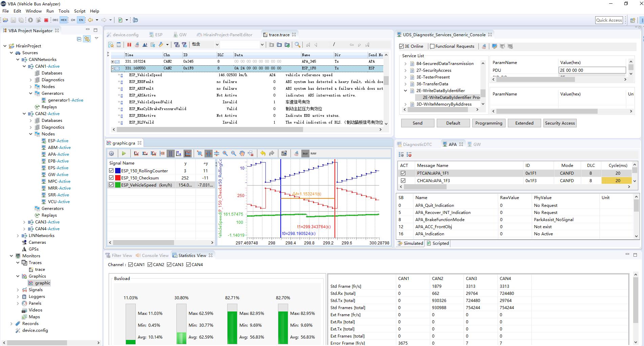Expand the CAN3-Active network node
644x346 pixels.
click(x=24, y=222)
